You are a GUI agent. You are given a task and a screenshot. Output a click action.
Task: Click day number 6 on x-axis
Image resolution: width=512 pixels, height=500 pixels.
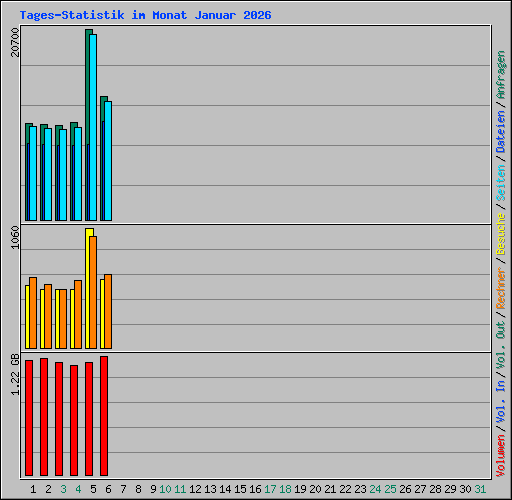pyautogui.click(x=108, y=489)
